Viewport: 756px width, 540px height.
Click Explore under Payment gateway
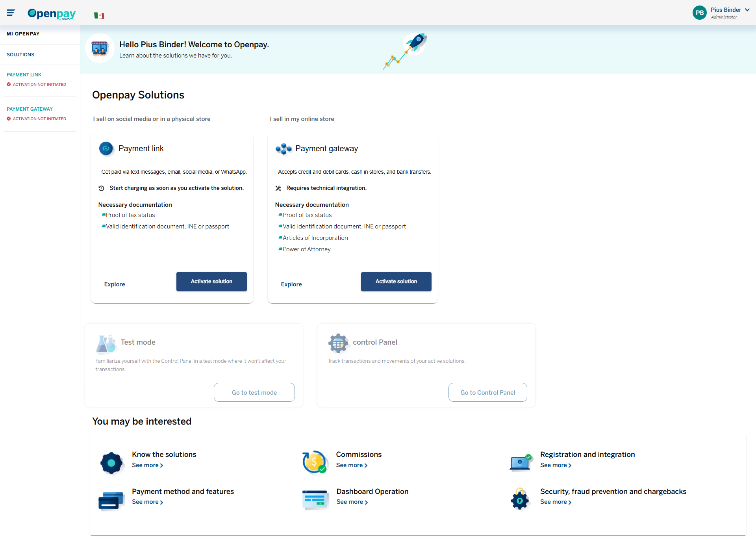pos(291,284)
